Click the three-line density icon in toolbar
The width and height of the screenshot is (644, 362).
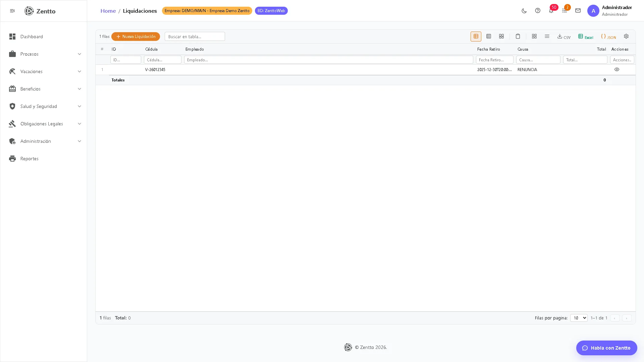coord(547,37)
